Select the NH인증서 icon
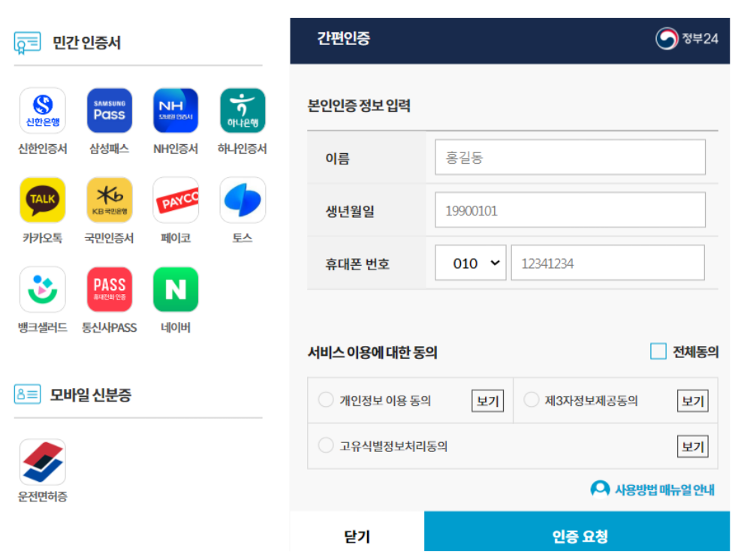The image size is (741, 560). point(176,110)
